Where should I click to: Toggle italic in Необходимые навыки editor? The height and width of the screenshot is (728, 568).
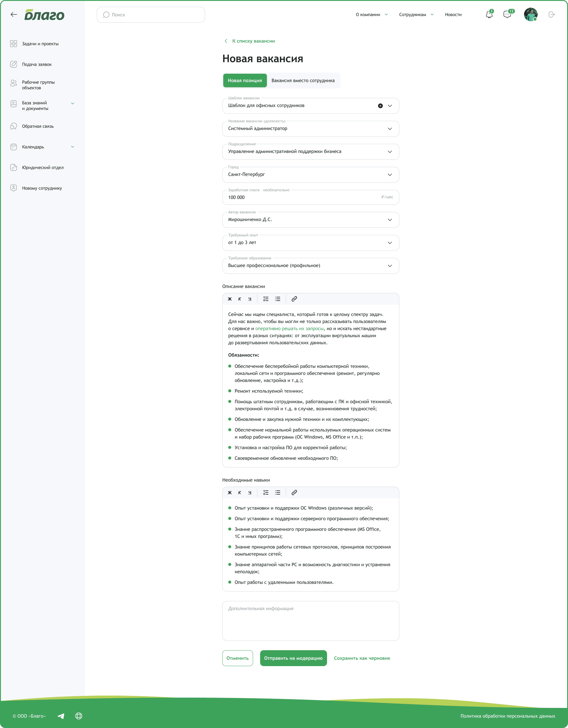239,493
